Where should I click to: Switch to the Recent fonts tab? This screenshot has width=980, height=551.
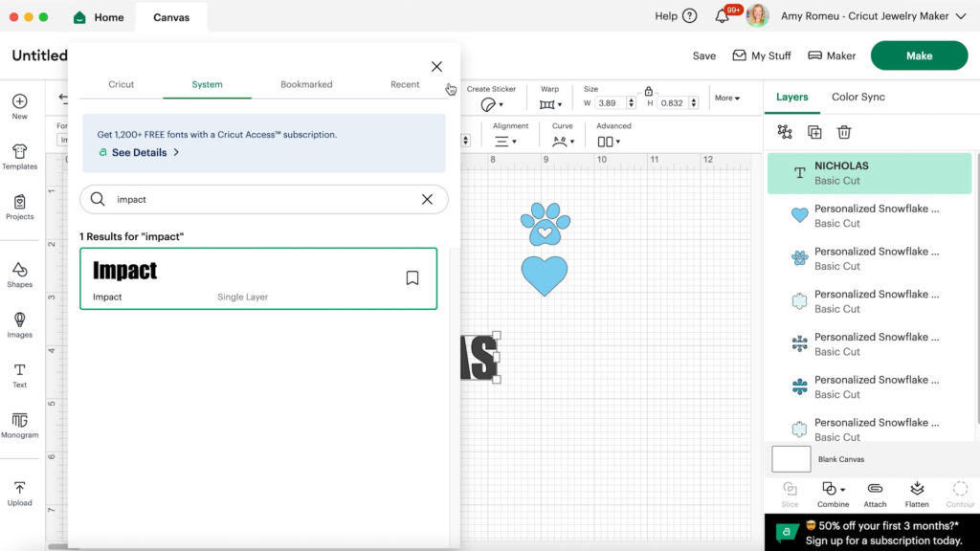click(x=405, y=84)
